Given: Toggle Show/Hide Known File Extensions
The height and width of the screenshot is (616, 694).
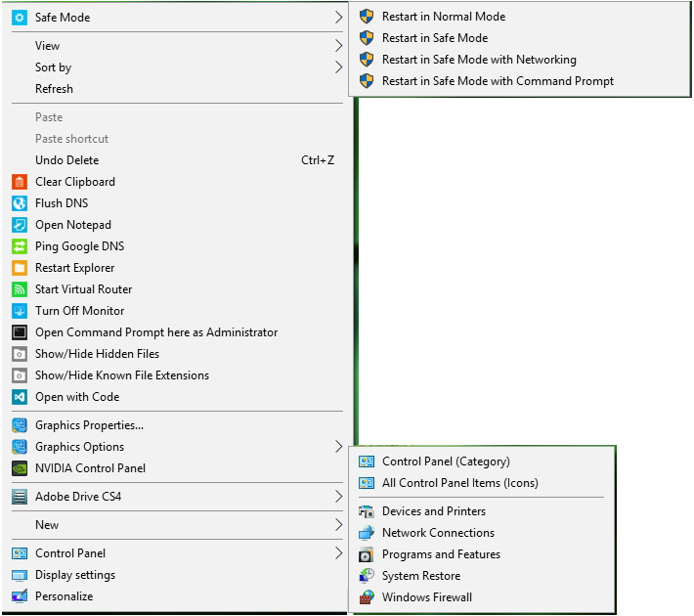Looking at the screenshot, I should click(x=121, y=375).
